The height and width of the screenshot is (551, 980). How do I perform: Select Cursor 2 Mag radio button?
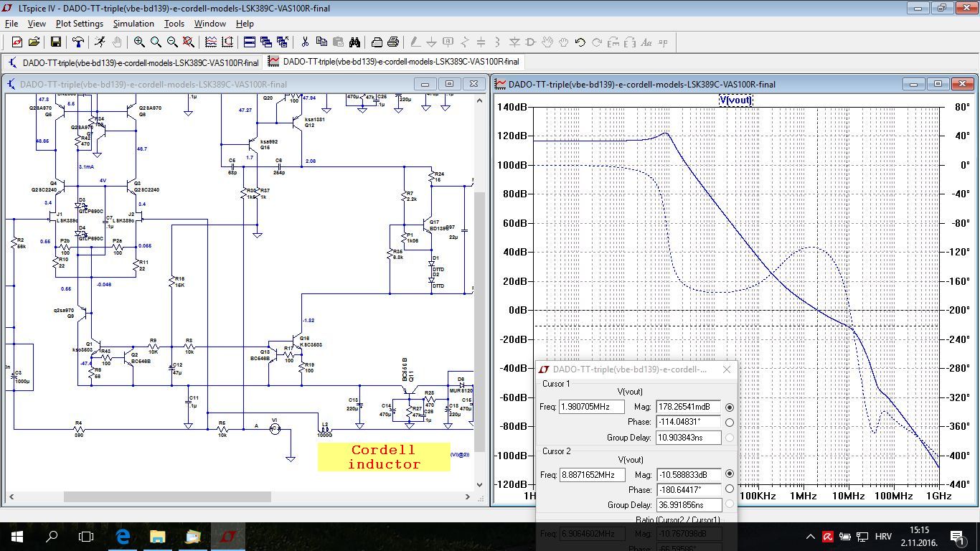coord(730,474)
